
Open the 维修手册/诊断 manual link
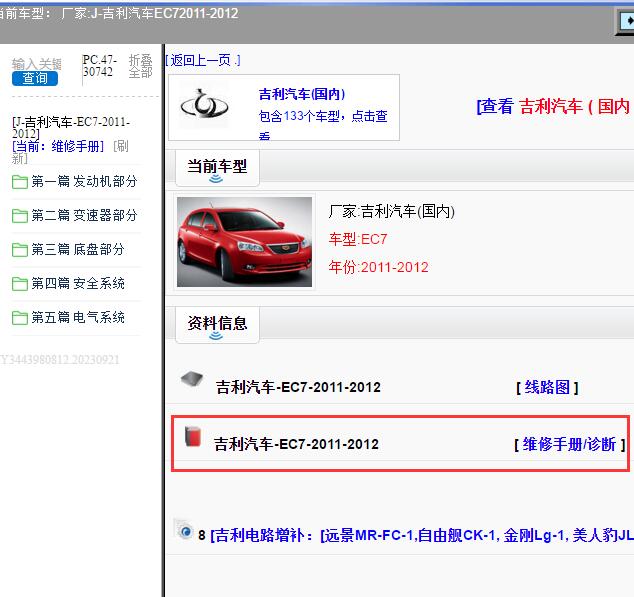point(570,445)
